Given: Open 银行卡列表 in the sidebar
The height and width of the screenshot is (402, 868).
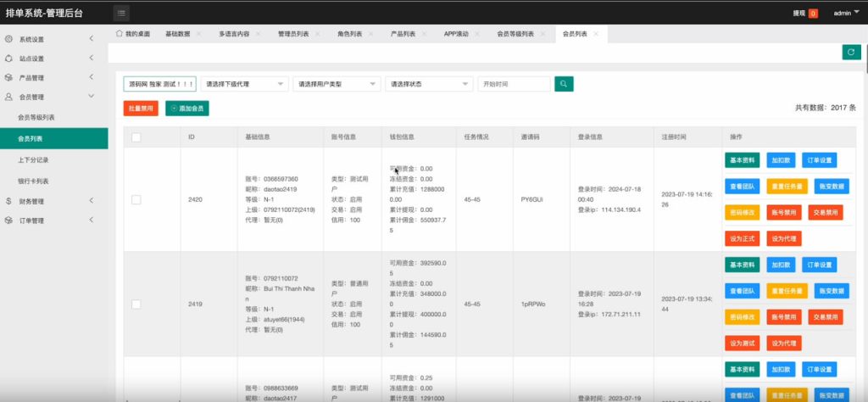Looking at the screenshot, I should (53, 181).
